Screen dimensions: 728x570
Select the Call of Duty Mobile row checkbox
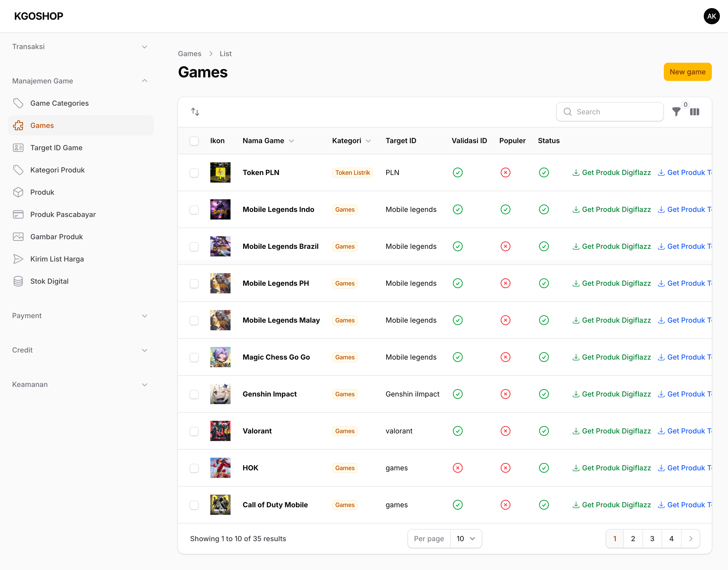pyautogui.click(x=194, y=505)
